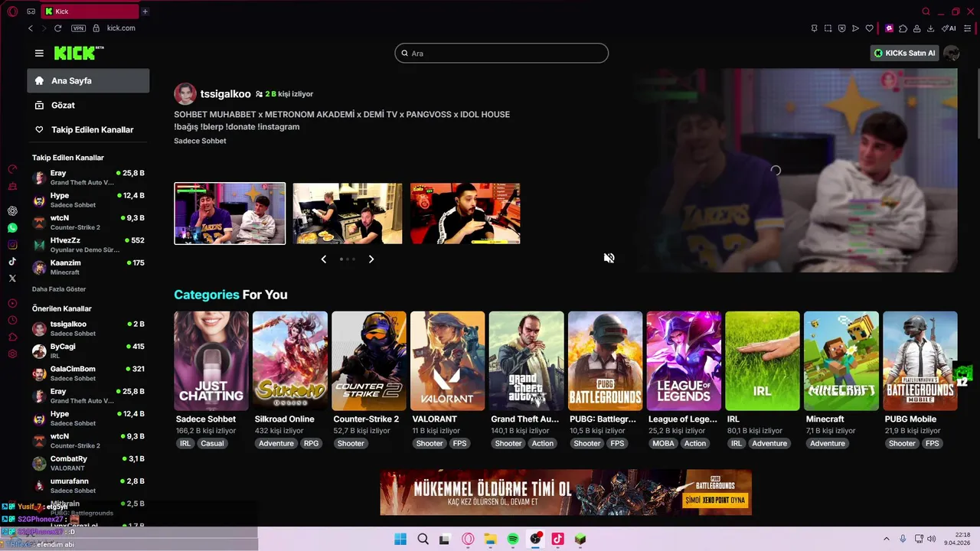Image resolution: width=980 pixels, height=551 pixels.
Task: Open CombatRy recommended channel
Action: coord(88,464)
